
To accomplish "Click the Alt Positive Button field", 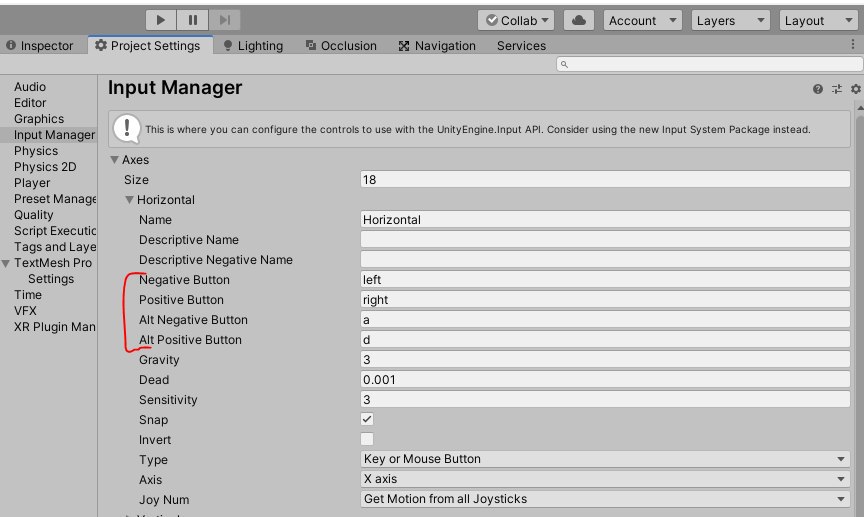I will point(605,340).
